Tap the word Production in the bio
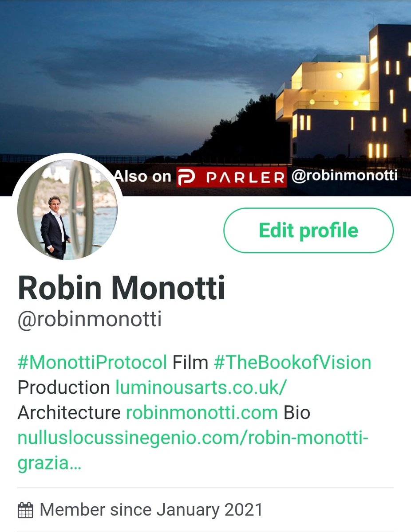This screenshot has height=532, width=411. (63, 387)
